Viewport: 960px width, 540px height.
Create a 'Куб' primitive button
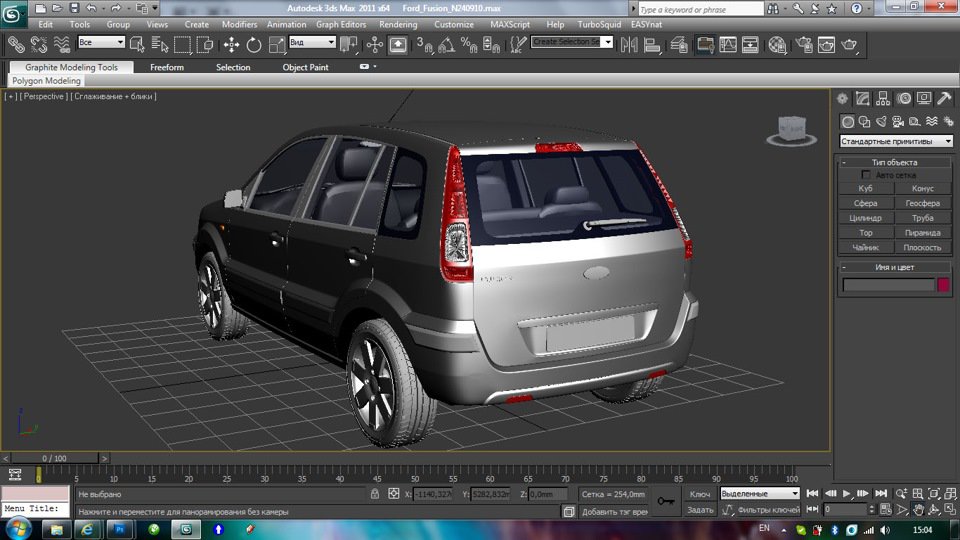(x=866, y=189)
